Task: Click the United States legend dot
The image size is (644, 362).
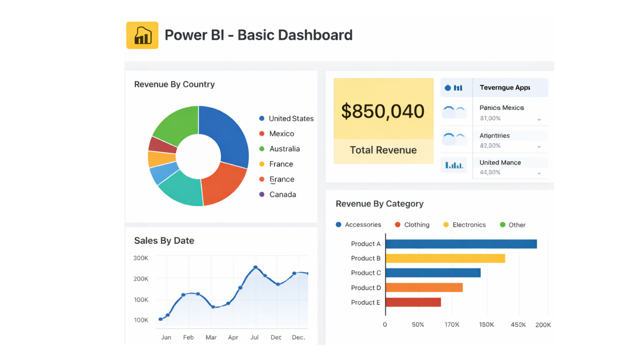Action: click(x=262, y=118)
